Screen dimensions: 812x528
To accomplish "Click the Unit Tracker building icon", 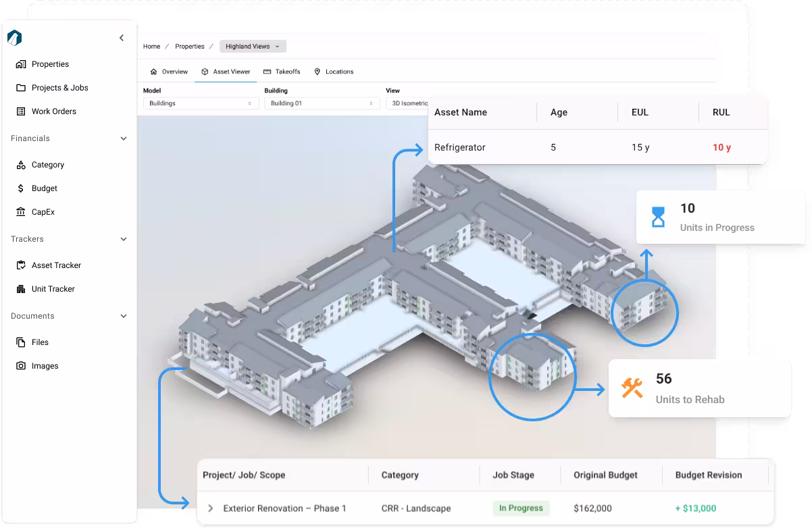I will [20, 289].
